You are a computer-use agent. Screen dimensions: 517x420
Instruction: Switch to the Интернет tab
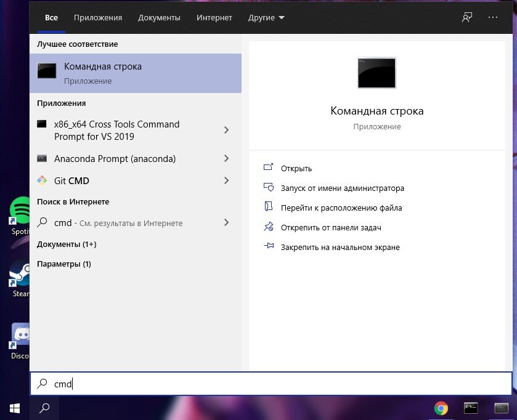coord(214,17)
